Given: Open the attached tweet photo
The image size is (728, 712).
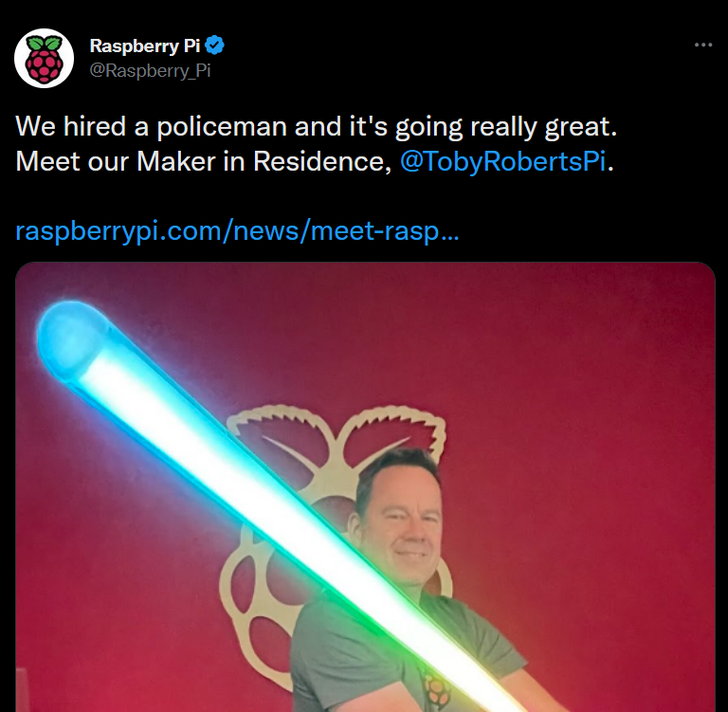Looking at the screenshot, I should point(365,486).
